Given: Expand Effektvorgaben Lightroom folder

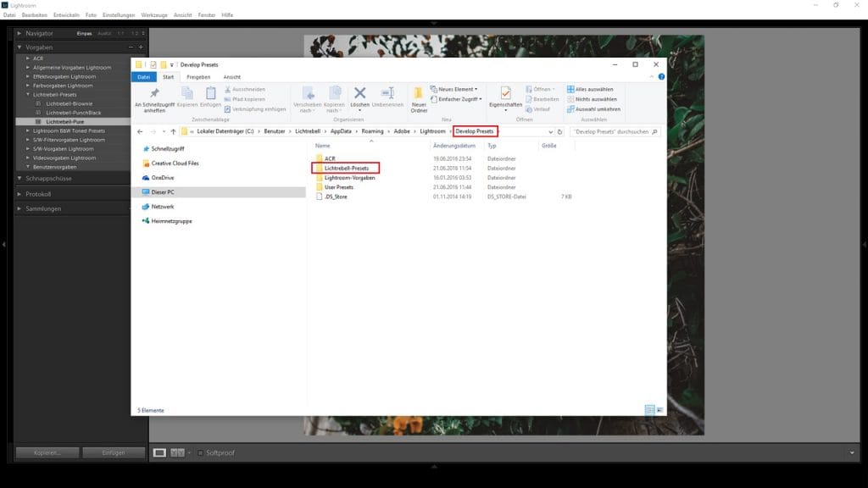Looking at the screenshot, I should pyautogui.click(x=28, y=76).
